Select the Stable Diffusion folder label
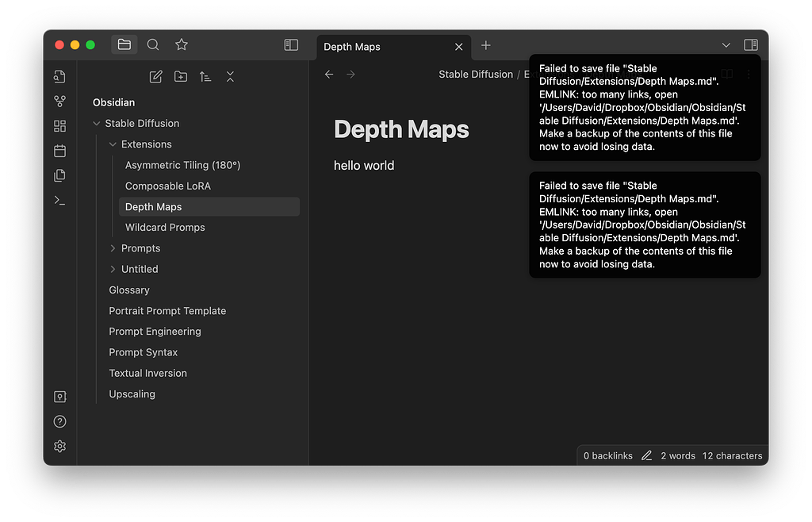Image resolution: width=812 pixels, height=522 pixels. (x=142, y=123)
